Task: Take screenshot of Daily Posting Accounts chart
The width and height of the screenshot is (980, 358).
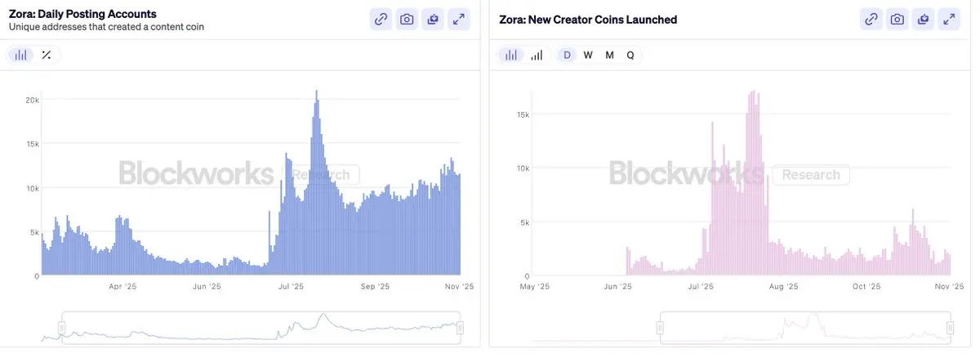Action: [x=407, y=19]
